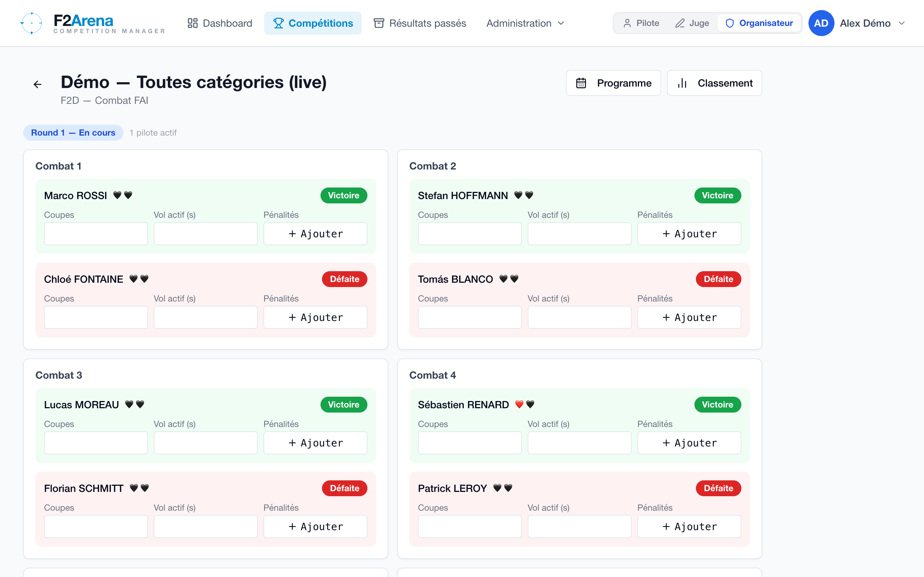
Task: Open the Dashboard page
Action: point(219,23)
